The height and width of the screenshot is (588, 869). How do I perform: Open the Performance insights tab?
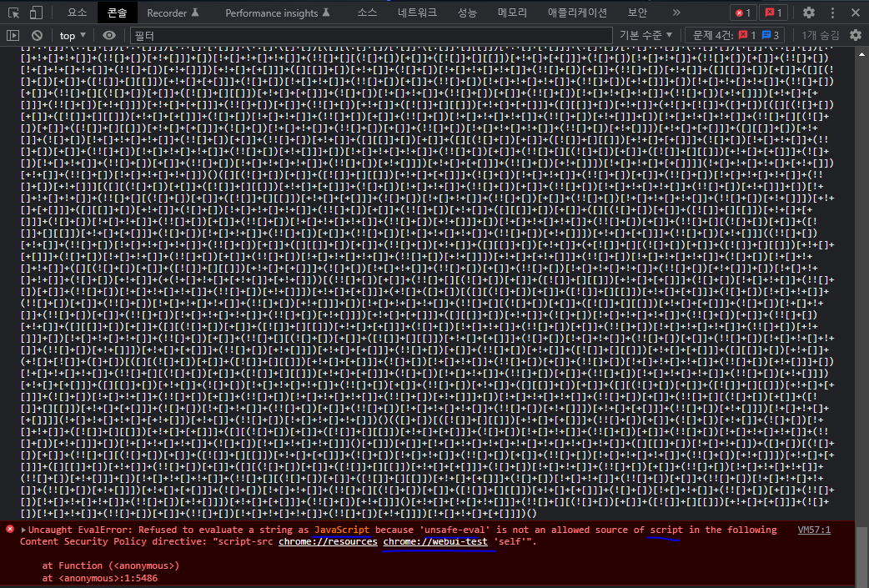(x=277, y=13)
